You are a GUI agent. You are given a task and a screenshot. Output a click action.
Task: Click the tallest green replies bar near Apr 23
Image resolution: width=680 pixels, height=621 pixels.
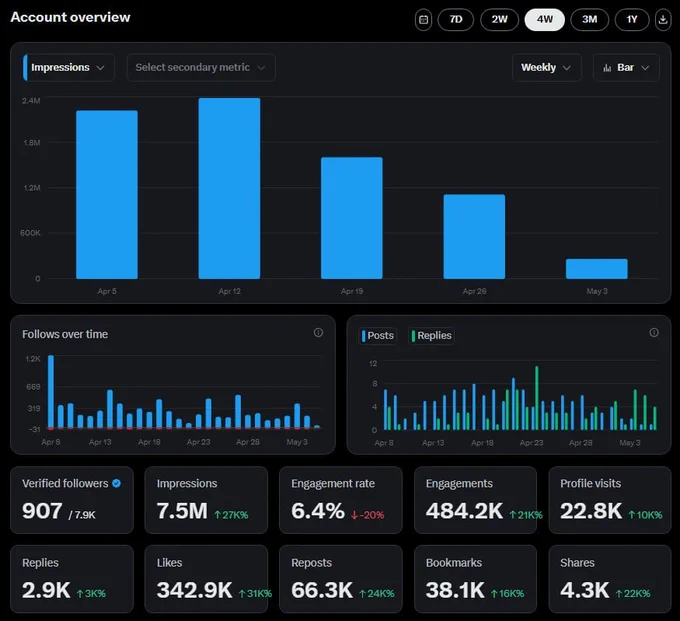[537, 398]
